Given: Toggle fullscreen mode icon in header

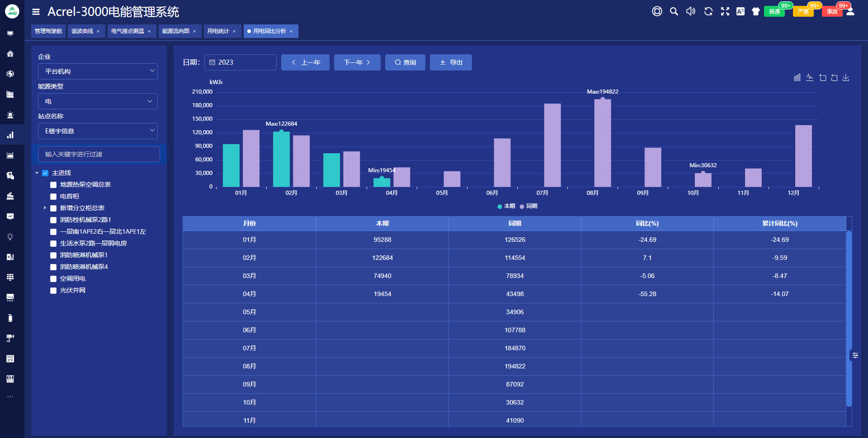Looking at the screenshot, I should 725,12.
